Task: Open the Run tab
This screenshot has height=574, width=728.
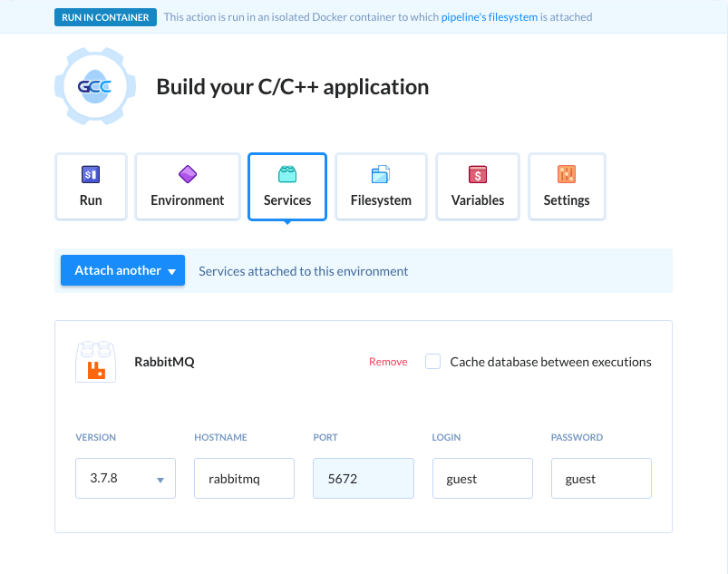Action: pos(91,187)
